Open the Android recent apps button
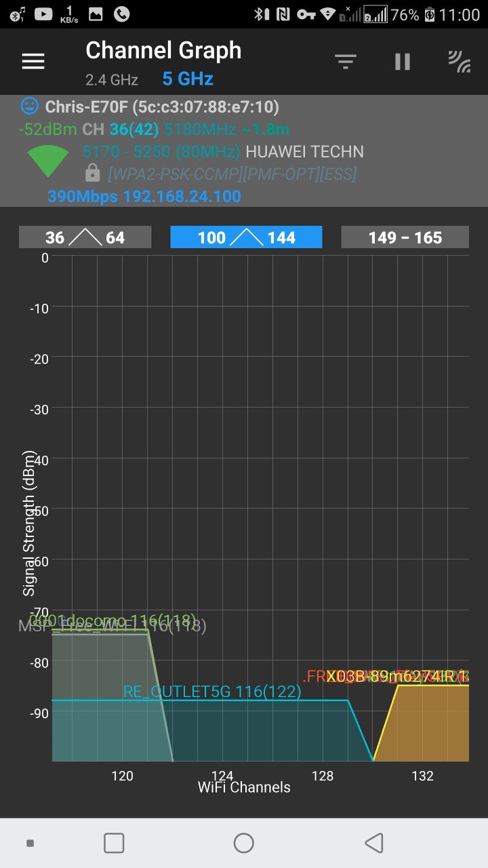 pyautogui.click(x=114, y=843)
